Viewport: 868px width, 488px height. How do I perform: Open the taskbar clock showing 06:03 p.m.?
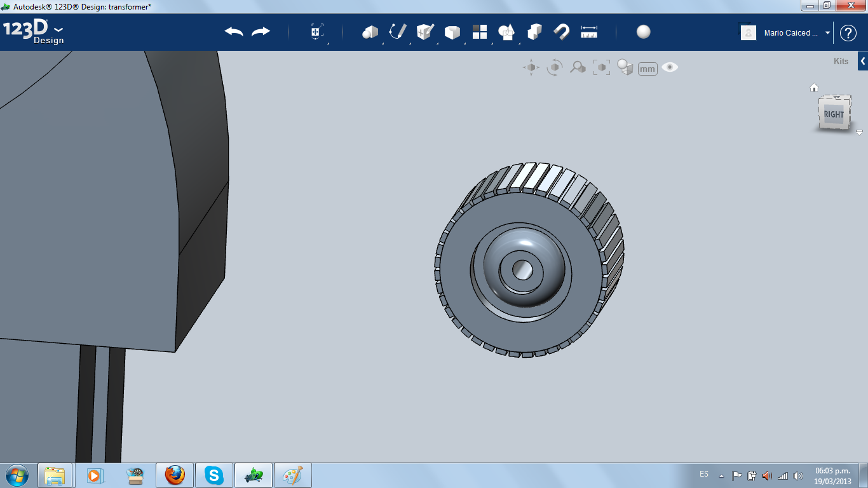(x=832, y=475)
